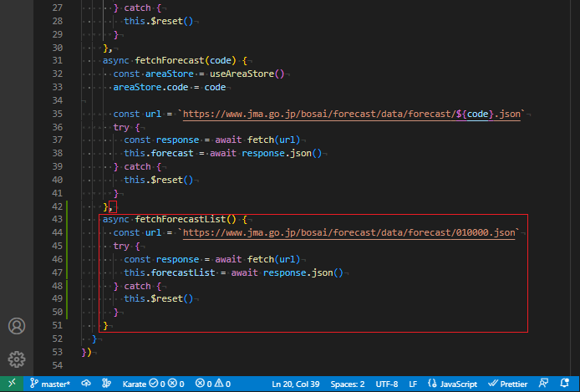Screen dimensions: 580x392
Task: Change end of line sequence LF
Action: click(x=413, y=384)
